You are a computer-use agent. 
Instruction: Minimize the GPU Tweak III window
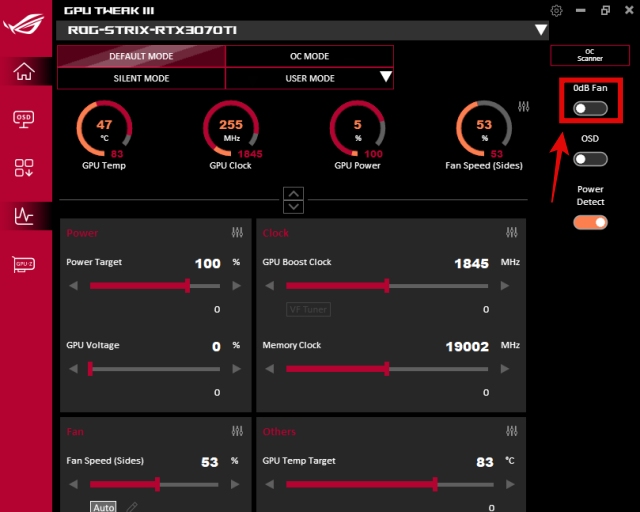pos(581,10)
